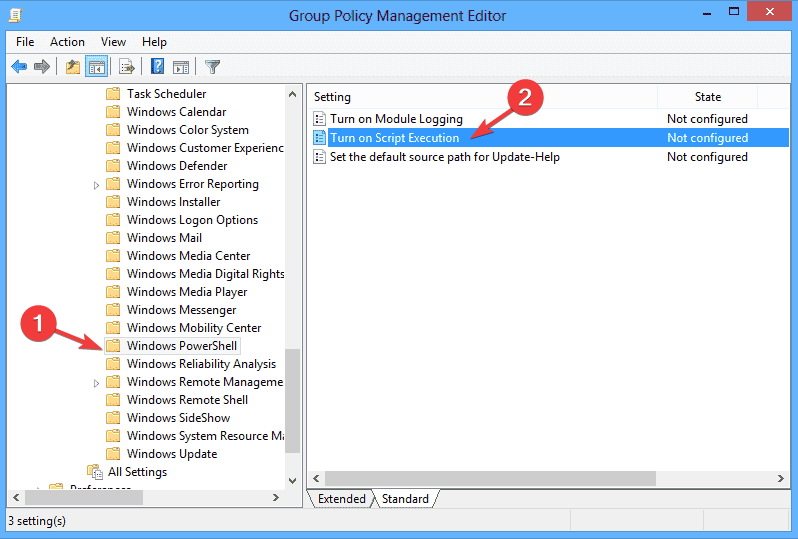798x539 pixels.
Task: Open the File menu
Action: [25, 42]
